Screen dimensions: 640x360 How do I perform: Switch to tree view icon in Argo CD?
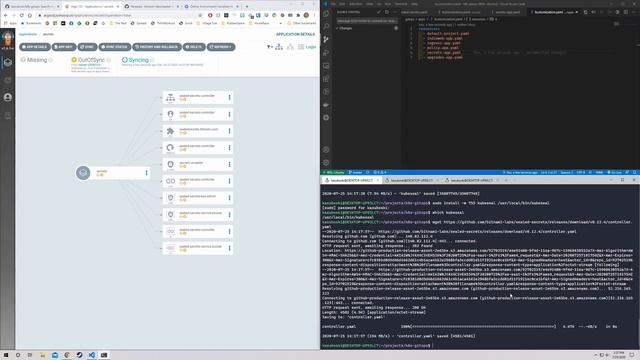(279, 47)
